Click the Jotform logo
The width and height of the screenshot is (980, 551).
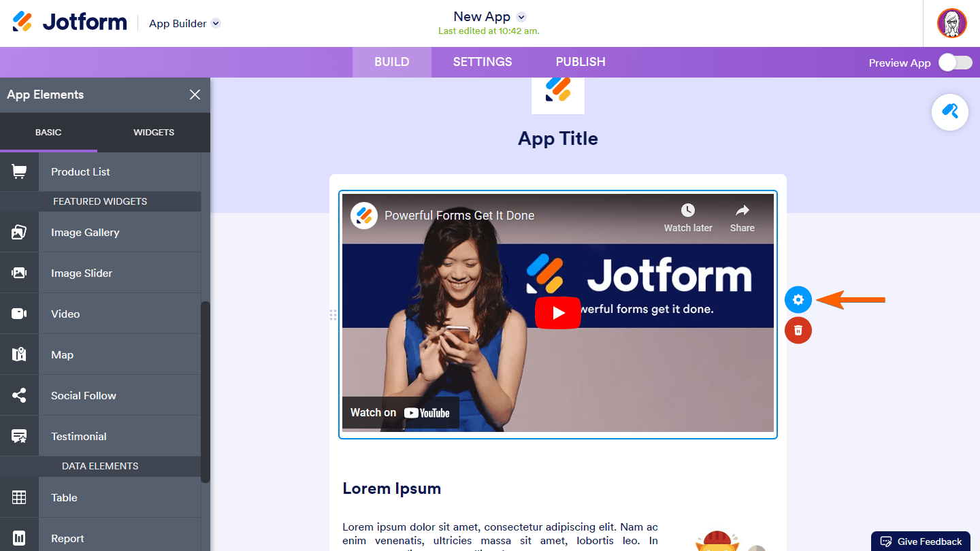pyautogui.click(x=69, y=22)
